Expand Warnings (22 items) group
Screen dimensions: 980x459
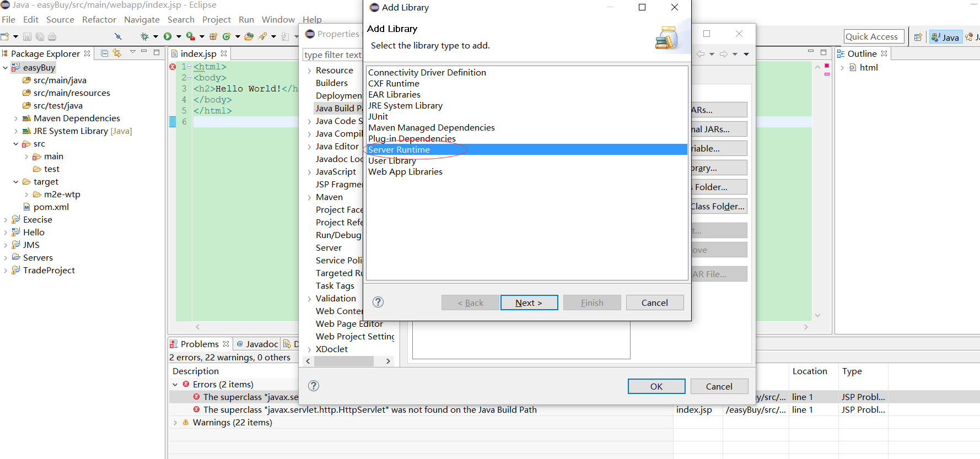[175, 423]
